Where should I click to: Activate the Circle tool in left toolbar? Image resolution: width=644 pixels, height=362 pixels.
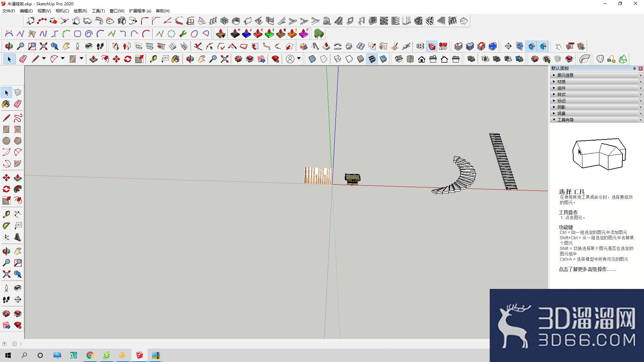pos(6,141)
